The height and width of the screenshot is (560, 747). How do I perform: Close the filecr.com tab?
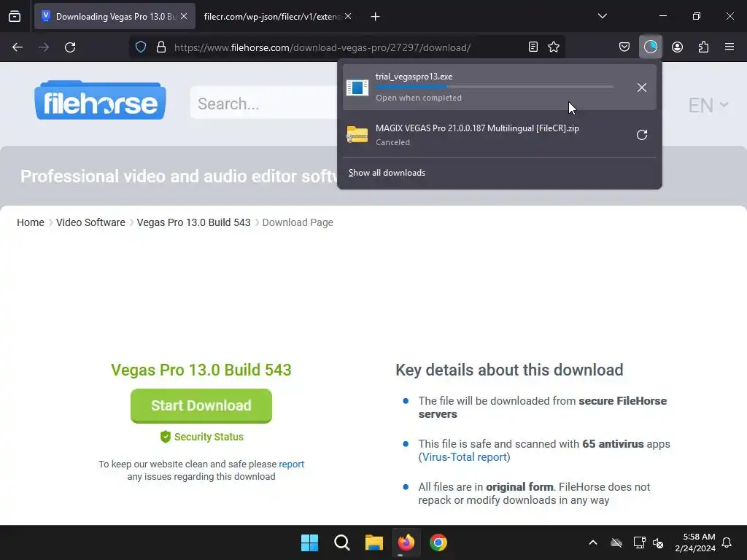pos(348,16)
